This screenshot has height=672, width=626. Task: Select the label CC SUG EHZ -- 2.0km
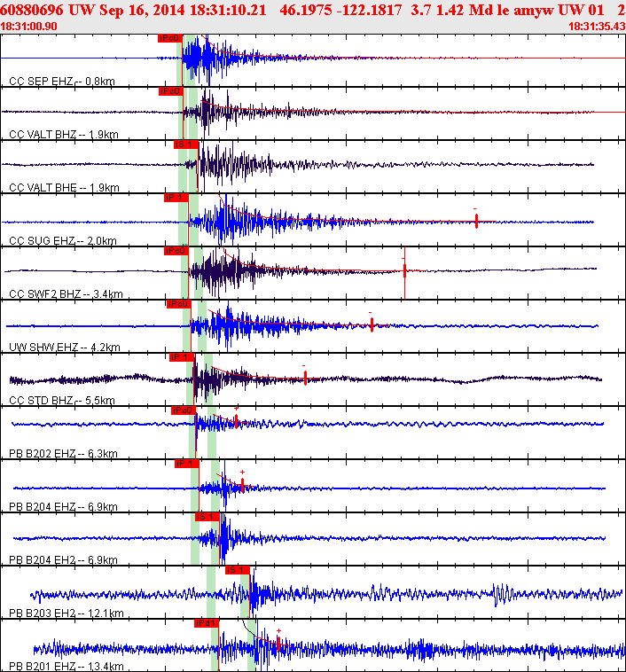click(x=63, y=240)
